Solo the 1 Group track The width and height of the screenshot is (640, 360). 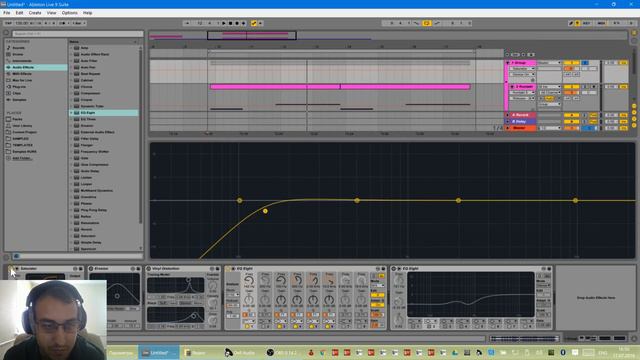pyautogui.click(x=585, y=63)
